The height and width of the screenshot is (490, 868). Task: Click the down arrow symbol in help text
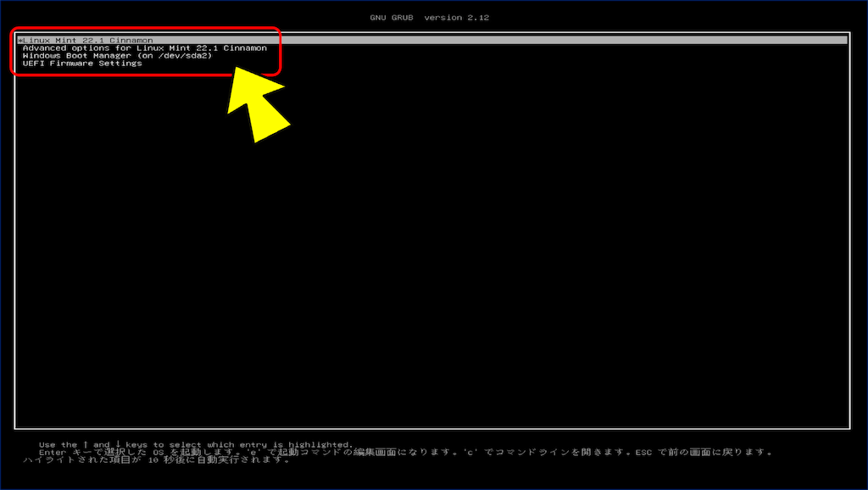(117, 444)
